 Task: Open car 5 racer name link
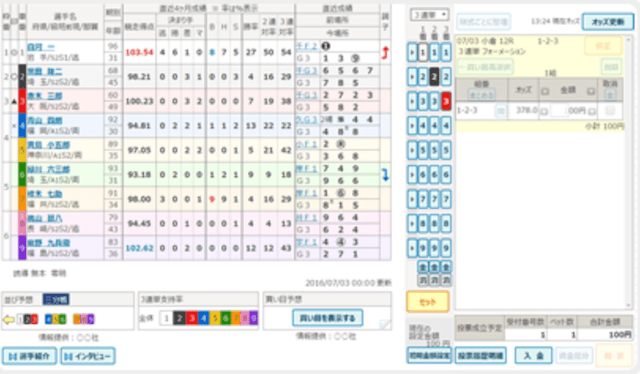pyautogui.click(x=49, y=145)
